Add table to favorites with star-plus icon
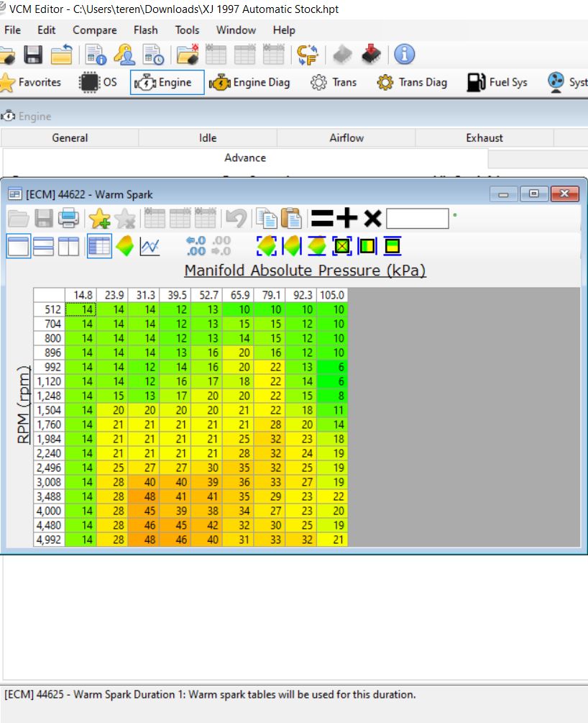The height and width of the screenshot is (723, 588). coord(98,218)
